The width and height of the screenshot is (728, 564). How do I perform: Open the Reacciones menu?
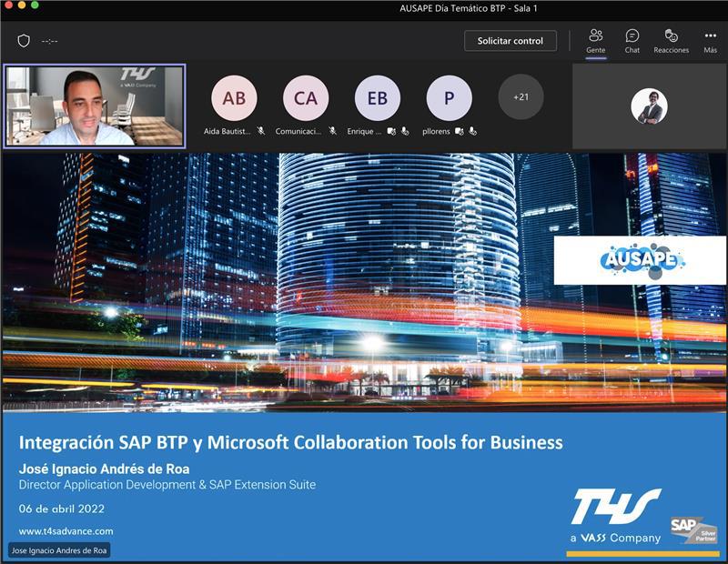pyautogui.click(x=671, y=41)
